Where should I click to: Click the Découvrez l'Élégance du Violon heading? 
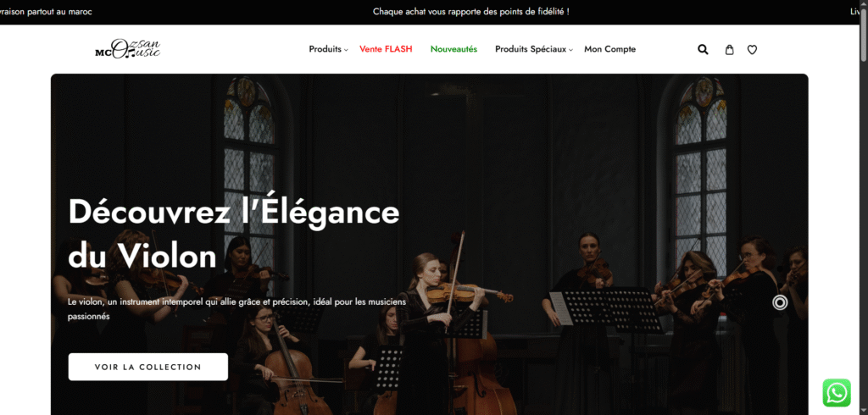[x=234, y=234]
